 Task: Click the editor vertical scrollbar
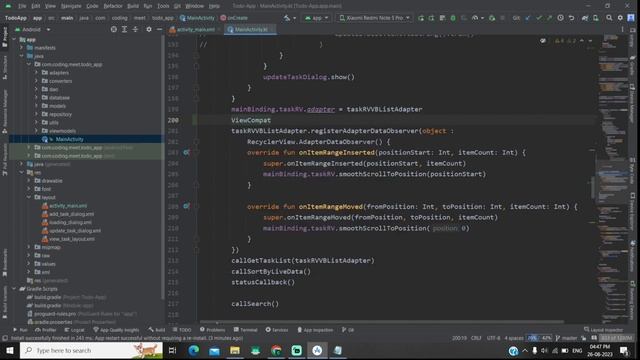[x=592, y=188]
